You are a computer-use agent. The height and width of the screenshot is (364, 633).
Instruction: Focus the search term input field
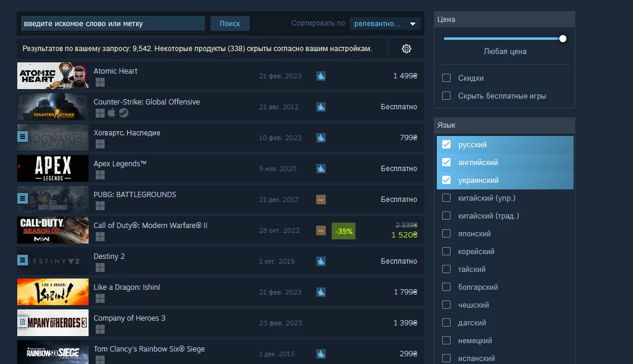[x=112, y=23]
